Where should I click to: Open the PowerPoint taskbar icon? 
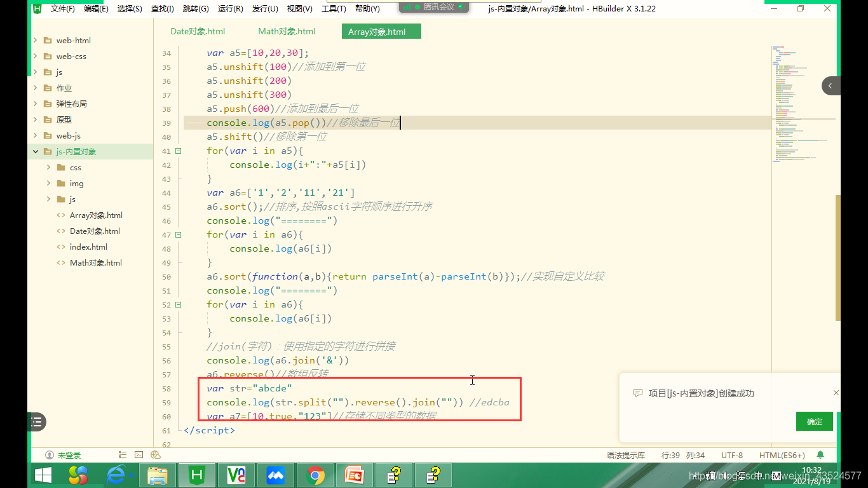coord(355,475)
